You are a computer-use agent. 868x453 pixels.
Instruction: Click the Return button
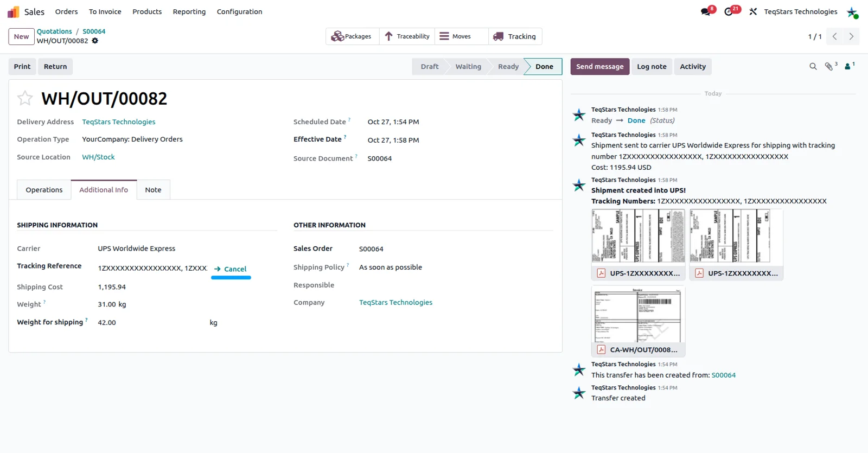(55, 67)
